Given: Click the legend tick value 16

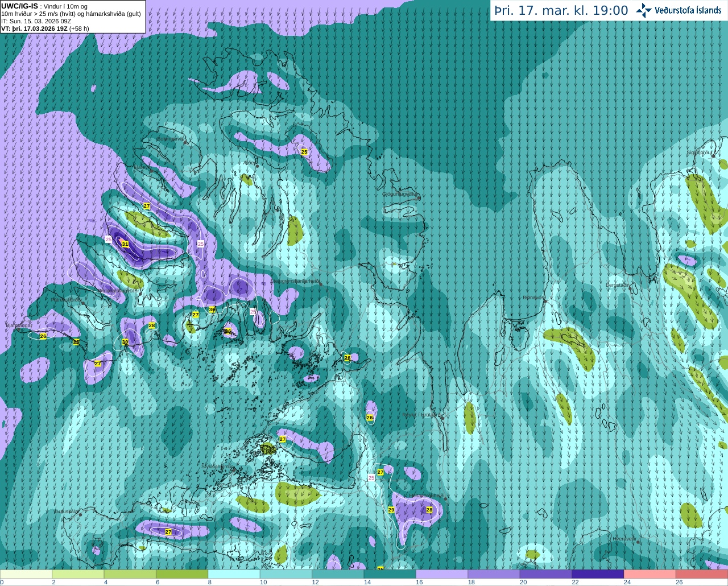Looking at the screenshot, I should (419, 583).
